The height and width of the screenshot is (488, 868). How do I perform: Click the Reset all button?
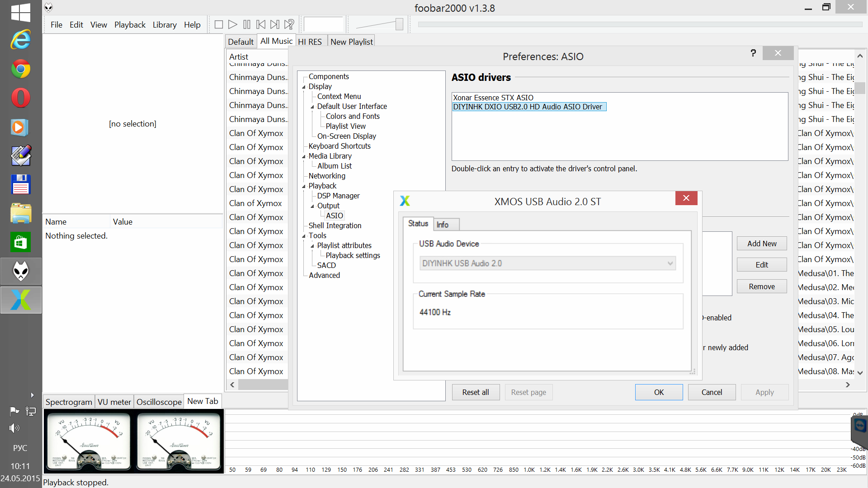point(476,392)
